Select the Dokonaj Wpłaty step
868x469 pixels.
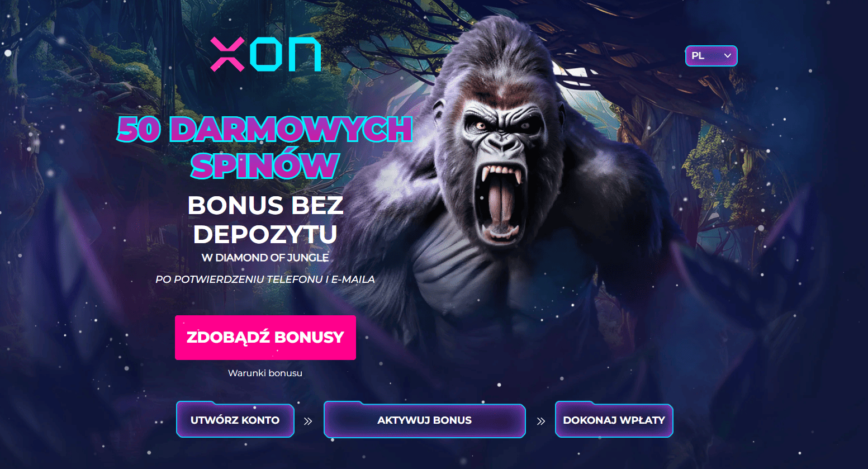click(614, 420)
